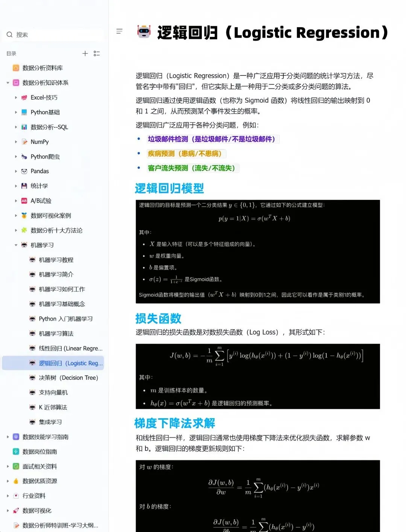Image resolution: width=406 pixels, height=532 pixels.
Task: Click the pink 数据分析知识体系 icon
Action: point(16,83)
